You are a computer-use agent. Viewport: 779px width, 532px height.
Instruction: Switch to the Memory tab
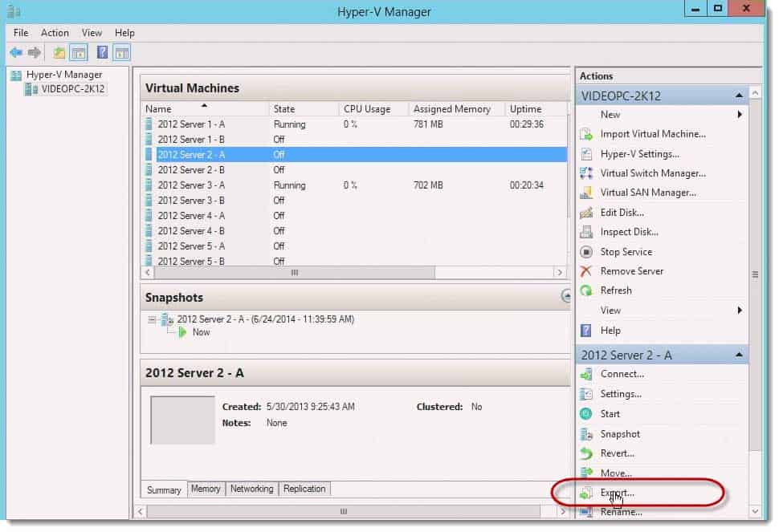(206, 489)
